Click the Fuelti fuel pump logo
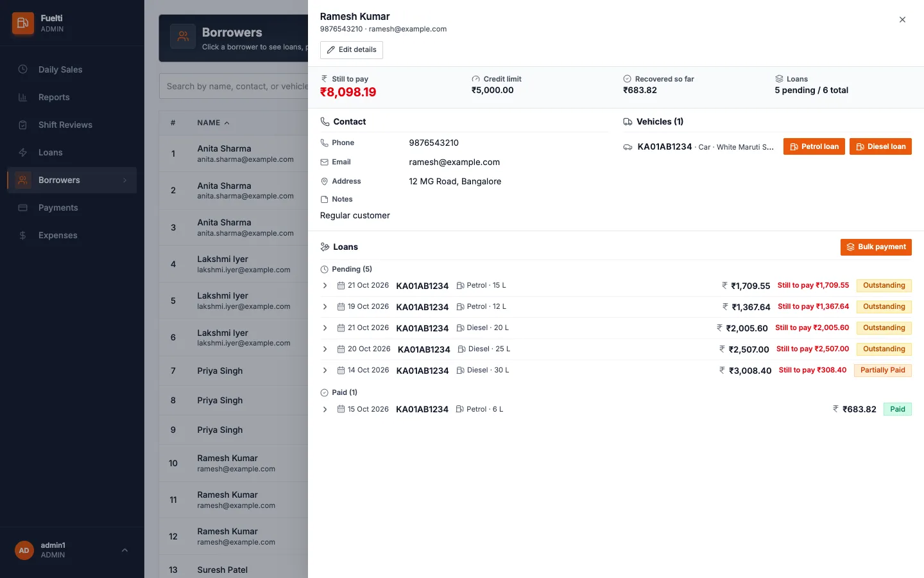The height and width of the screenshot is (578, 924). pyautogui.click(x=22, y=23)
